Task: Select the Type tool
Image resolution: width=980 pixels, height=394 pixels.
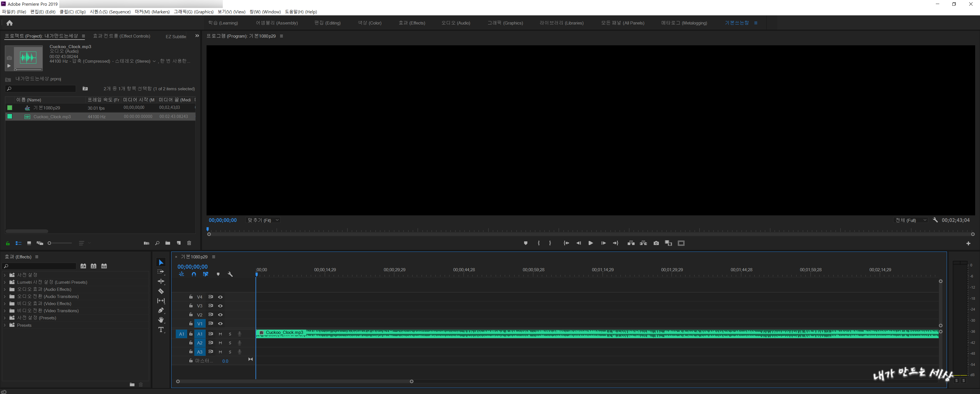Action: coord(161,330)
